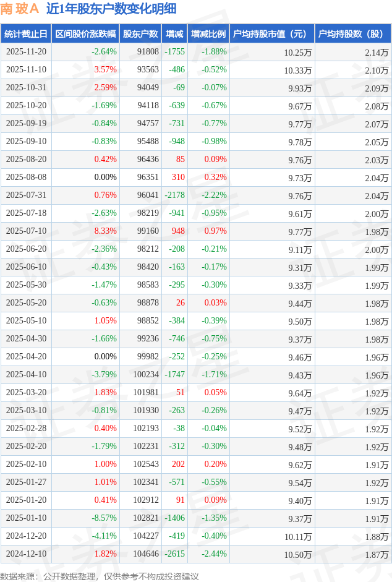
Task: Select the -2.44% change ratio cell
Action: pyautogui.click(x=214, y=554)
